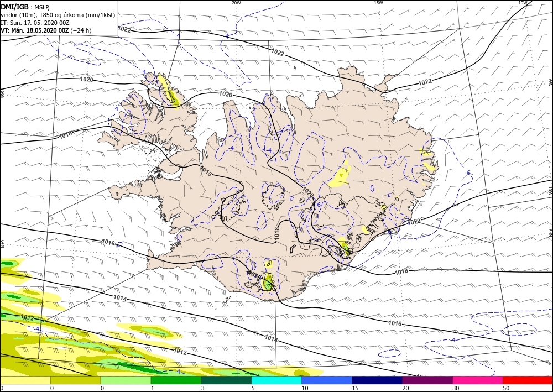This screenshot has width=553, height=392.
Task: Click legend value "20"
Action: click(x=405, y=388)
